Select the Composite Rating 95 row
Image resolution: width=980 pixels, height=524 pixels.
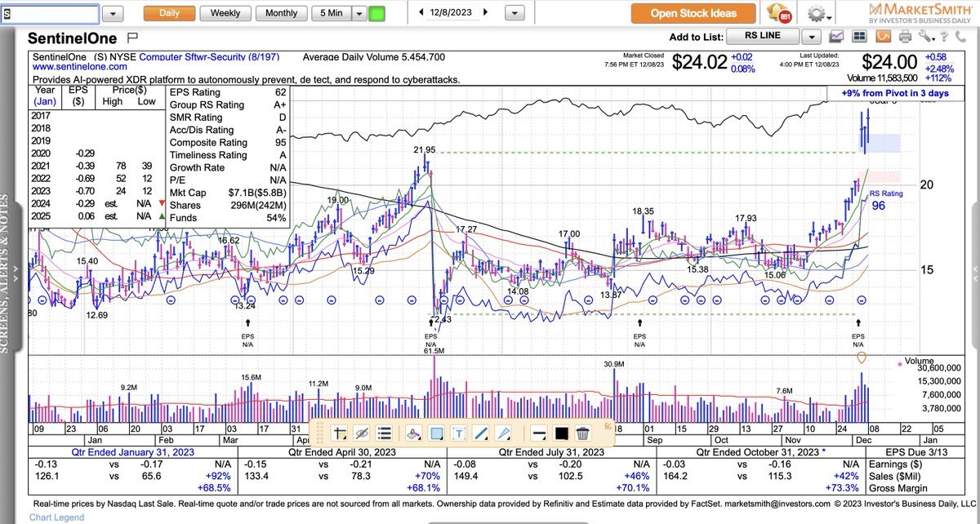[228, 142]
